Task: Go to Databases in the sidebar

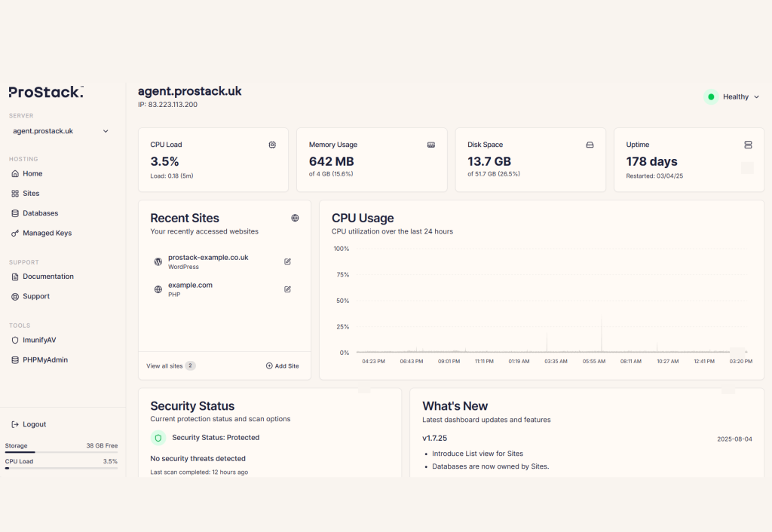Action: click(x=40, y=213)
